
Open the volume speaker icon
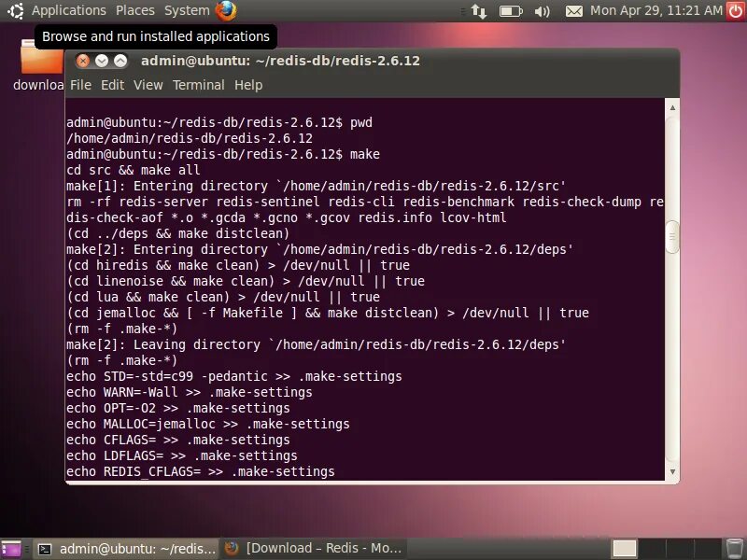[x=543, y=10]
